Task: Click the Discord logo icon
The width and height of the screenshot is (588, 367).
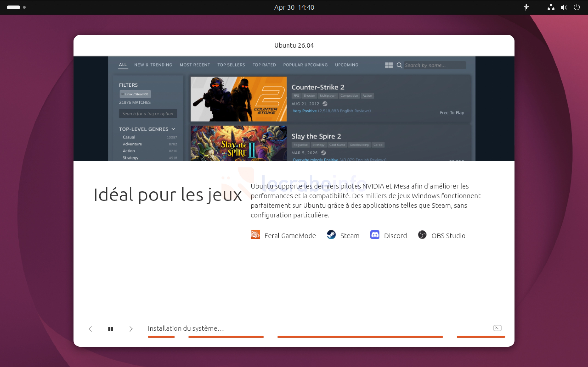Action: (x=375, y=235)
